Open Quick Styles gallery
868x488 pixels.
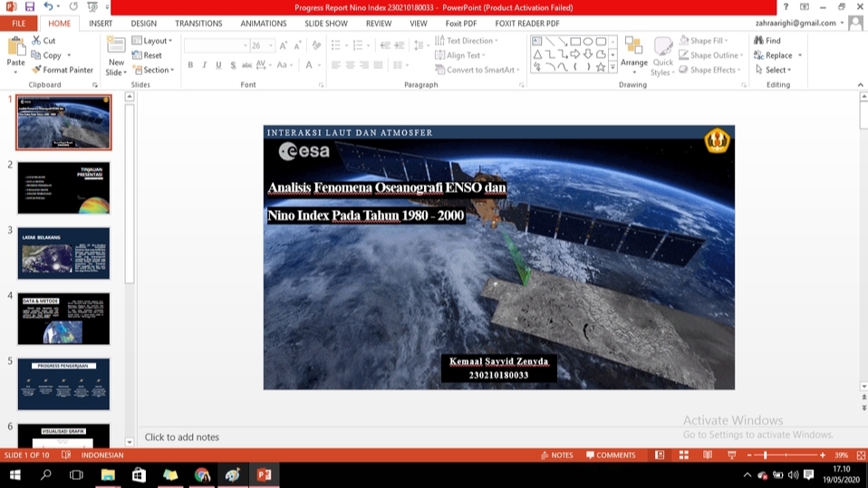click(662, 56)
